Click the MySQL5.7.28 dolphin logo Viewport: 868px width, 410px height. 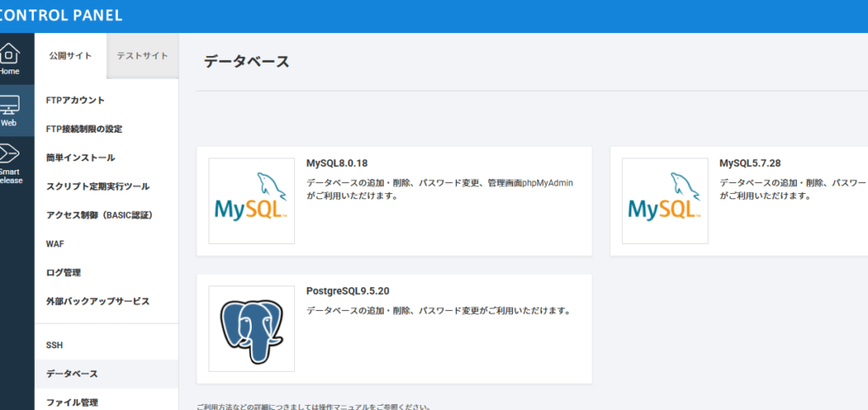(665, 201)
